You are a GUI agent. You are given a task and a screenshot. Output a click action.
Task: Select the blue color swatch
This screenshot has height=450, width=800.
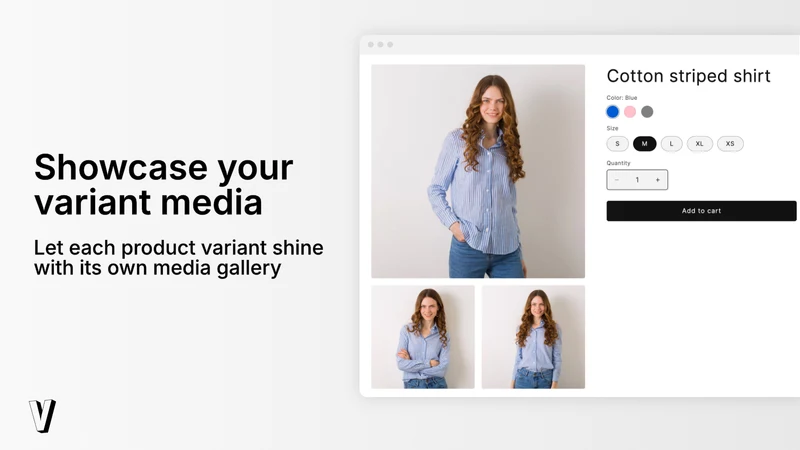pyautogui.click(x=613, y=112)
